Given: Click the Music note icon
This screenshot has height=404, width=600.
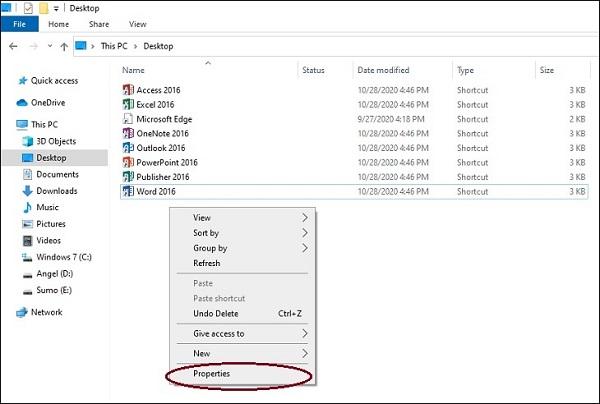Looking at the screenshot, I should click(28, 207).
